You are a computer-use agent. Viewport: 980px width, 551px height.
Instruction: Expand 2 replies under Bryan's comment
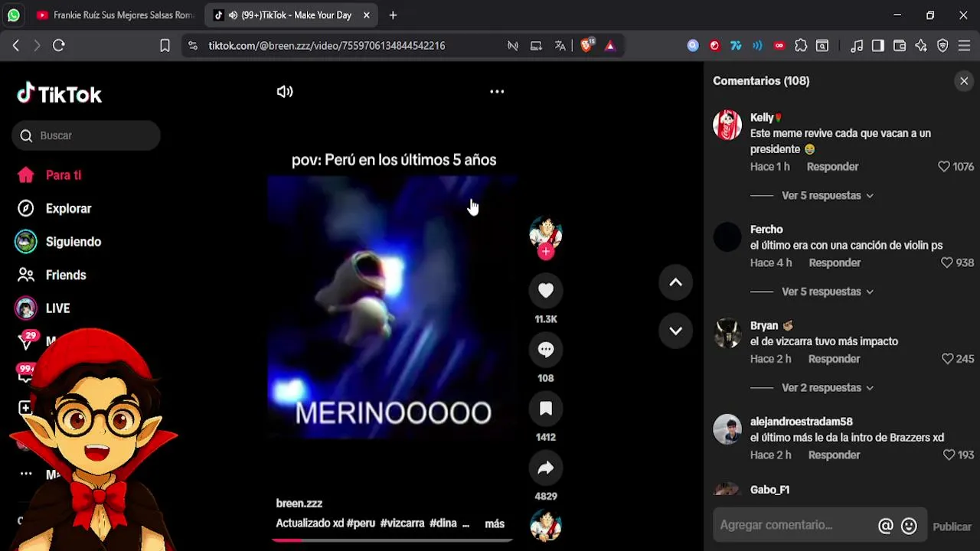827,388
